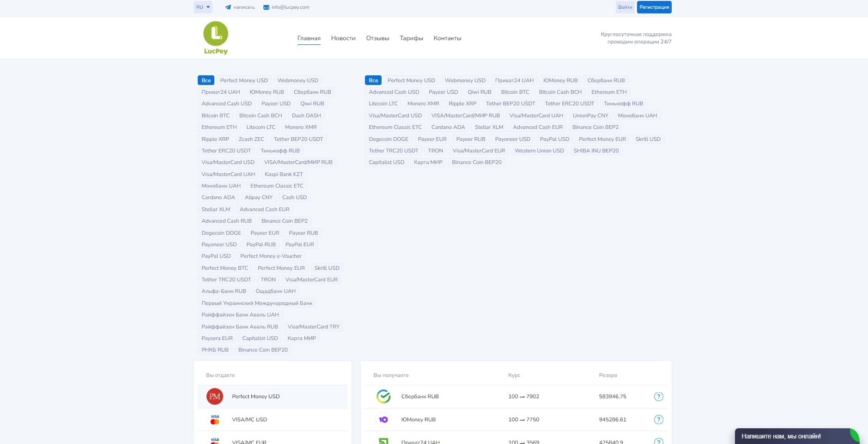Filter left list by Райффайзен Банк Аваль UAH
The height and width of the screenshot is (444, 868).
240,315
